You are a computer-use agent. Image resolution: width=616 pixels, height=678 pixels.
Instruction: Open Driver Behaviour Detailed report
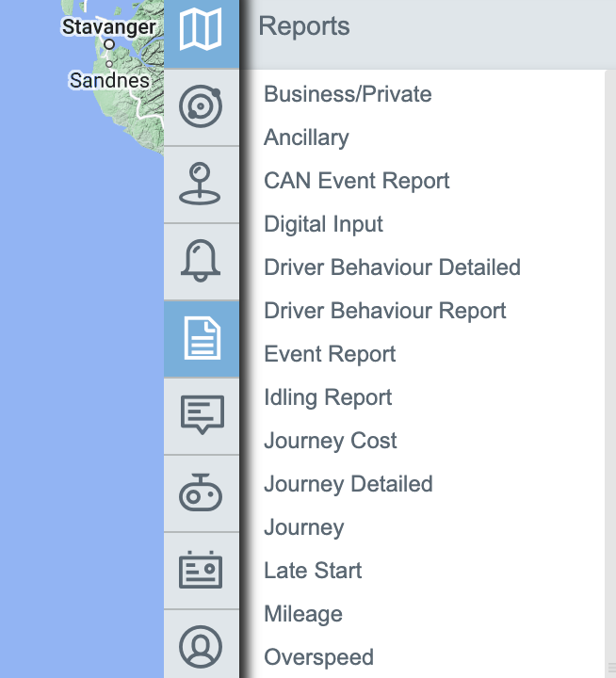[x=392, y=267]
